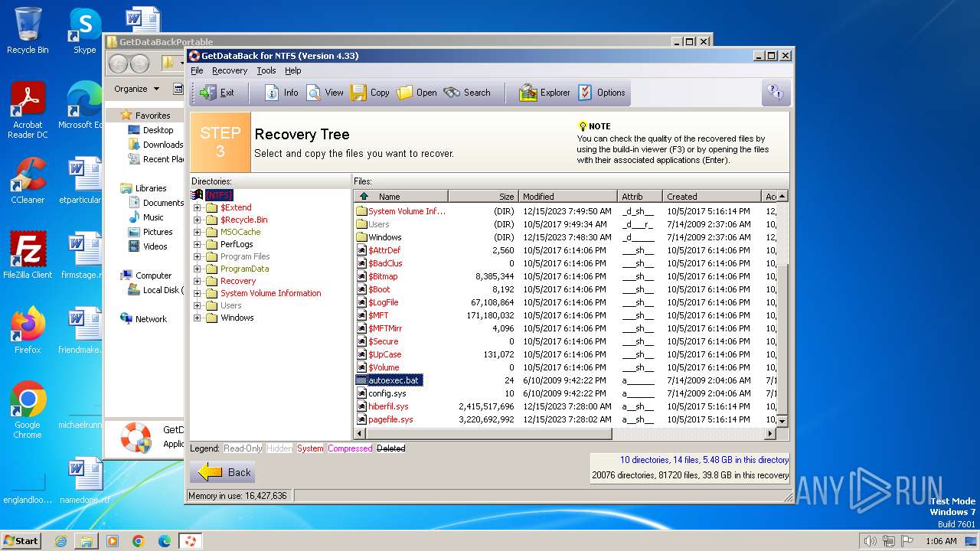Image resolution: width=980 pixels, height=551 pixels.
Task: Sort files by Name column
Action: point(401,197)
